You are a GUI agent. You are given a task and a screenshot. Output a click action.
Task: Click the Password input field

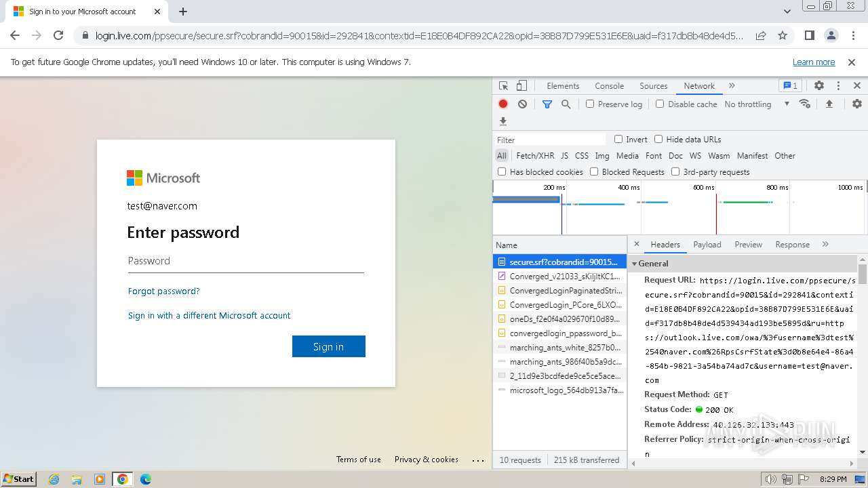point(246,261)
